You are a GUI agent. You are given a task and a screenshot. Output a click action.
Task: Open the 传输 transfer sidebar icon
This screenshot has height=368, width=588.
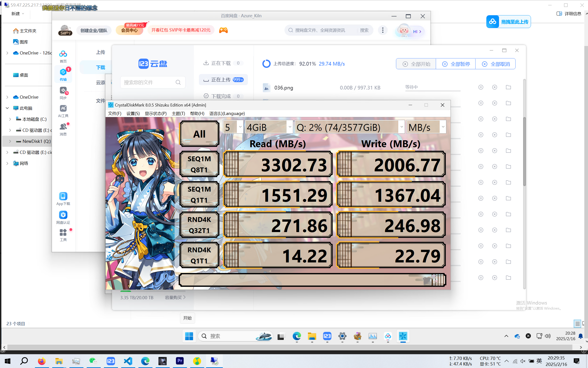tap(63, 75)
